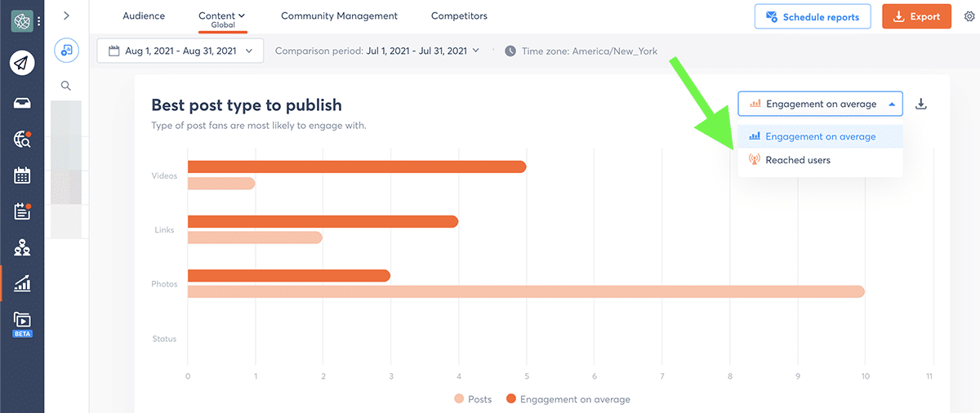This screenshot has width=980, height=413.
Task: Click the orange Export button
Action: pos(916,16)
